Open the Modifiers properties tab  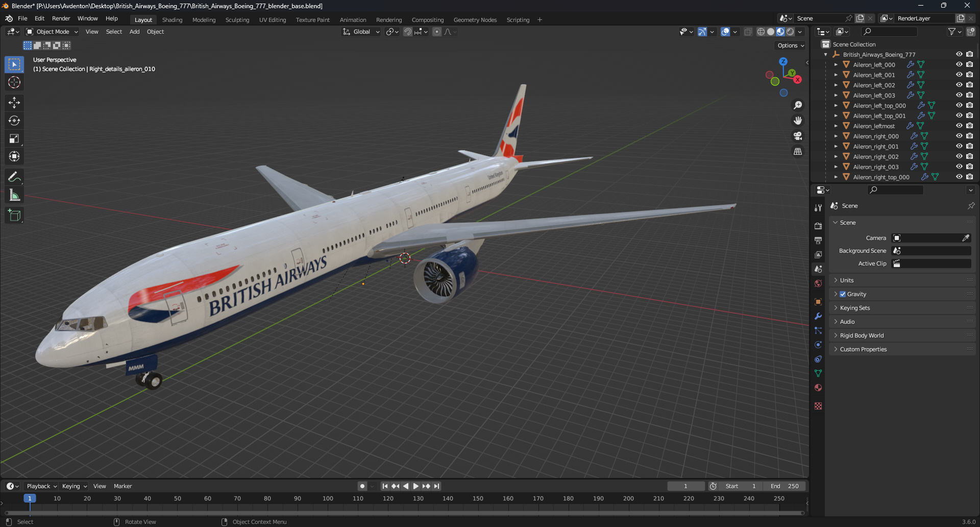818,316
